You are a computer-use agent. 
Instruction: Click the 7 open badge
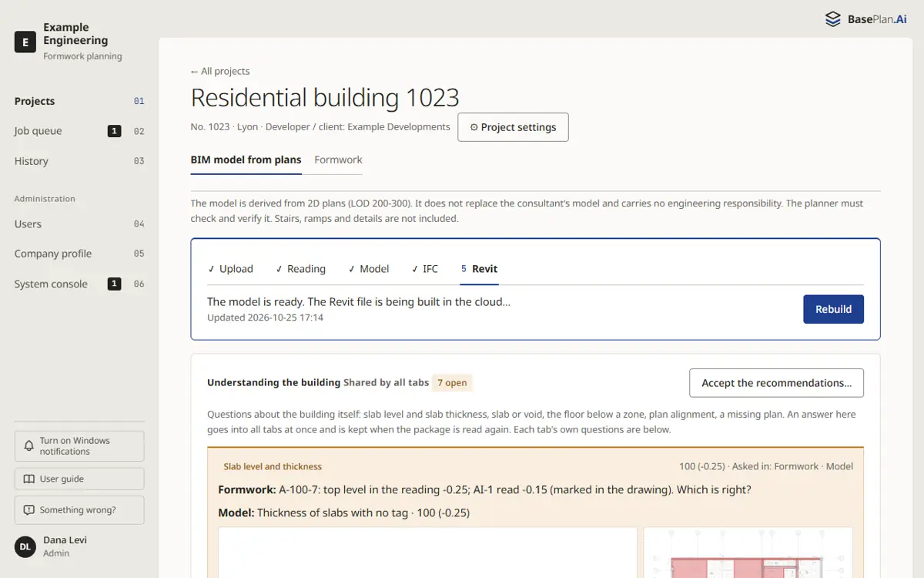(x=452, y=383)
